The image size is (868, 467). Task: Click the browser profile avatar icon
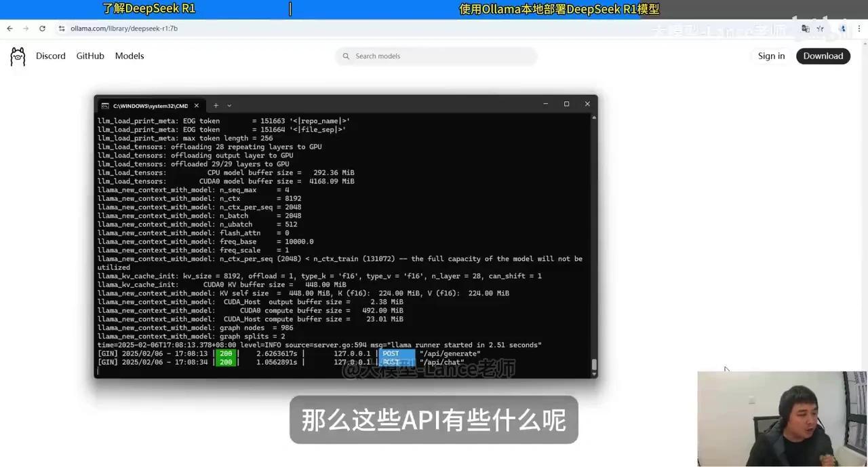pos(842,29)
